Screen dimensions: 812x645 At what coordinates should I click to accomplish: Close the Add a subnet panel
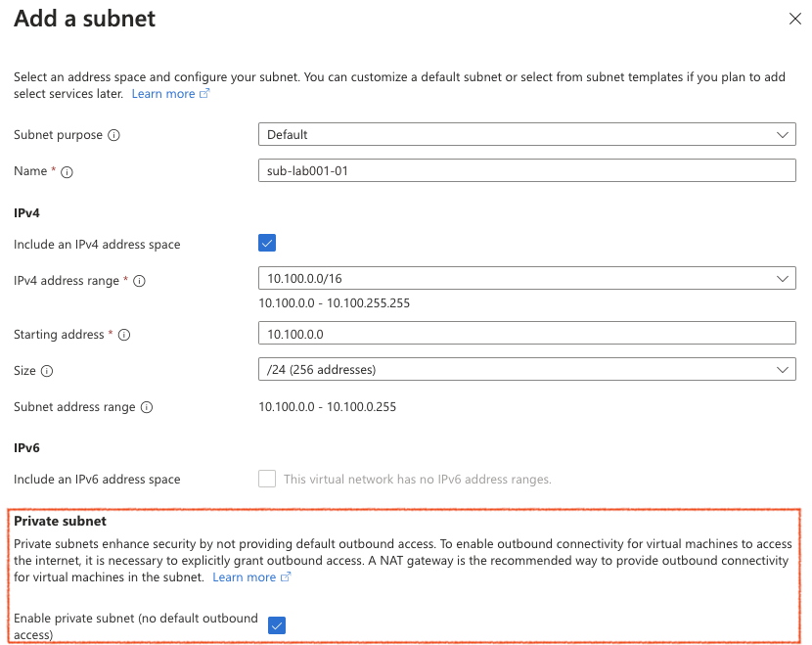[793, 19]
